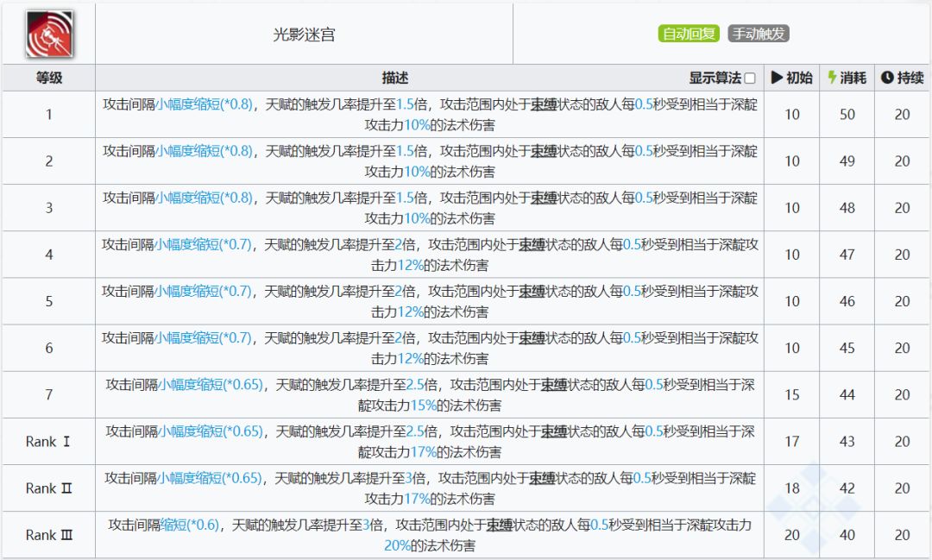Click the Rank Ⅰ level cell

pos(49,442)
